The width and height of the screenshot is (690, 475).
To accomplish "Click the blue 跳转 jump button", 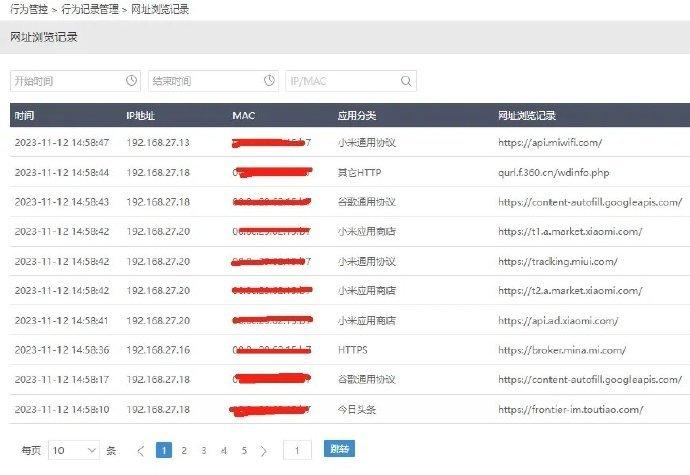I will [339, 449].
